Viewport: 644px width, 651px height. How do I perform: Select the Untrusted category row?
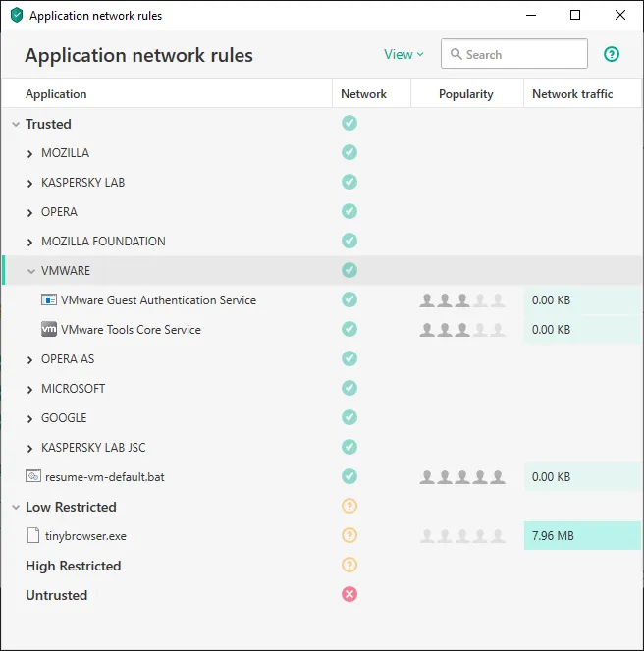coord(57,595)
